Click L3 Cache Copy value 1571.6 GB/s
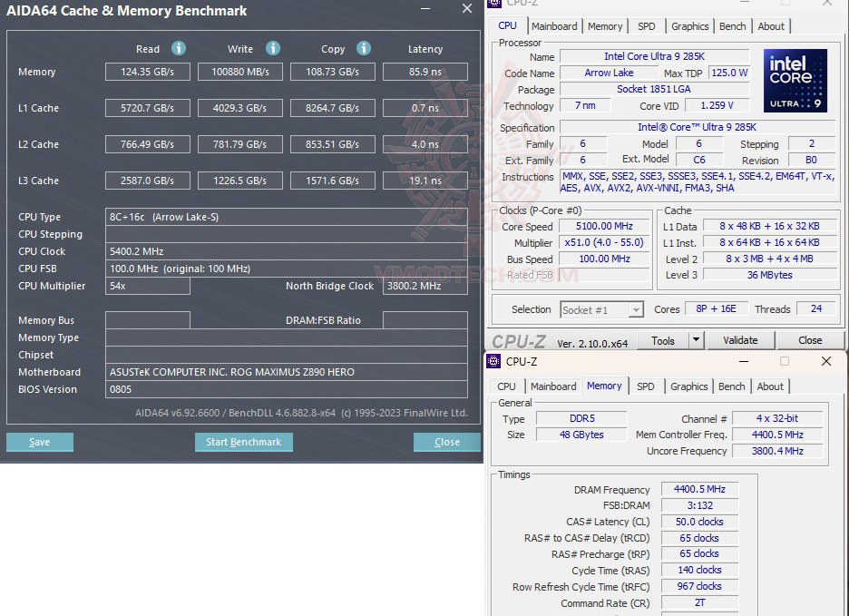849x616 pixels. tap(333, 181)
